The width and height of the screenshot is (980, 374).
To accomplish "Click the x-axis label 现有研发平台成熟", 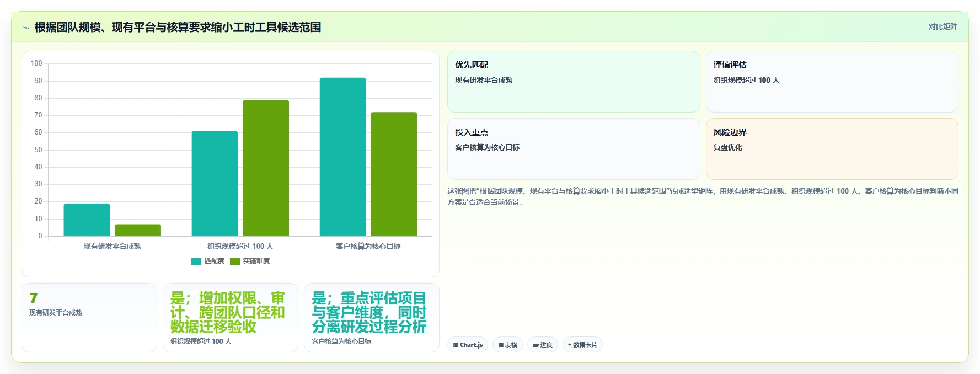I will click(113, 246).
